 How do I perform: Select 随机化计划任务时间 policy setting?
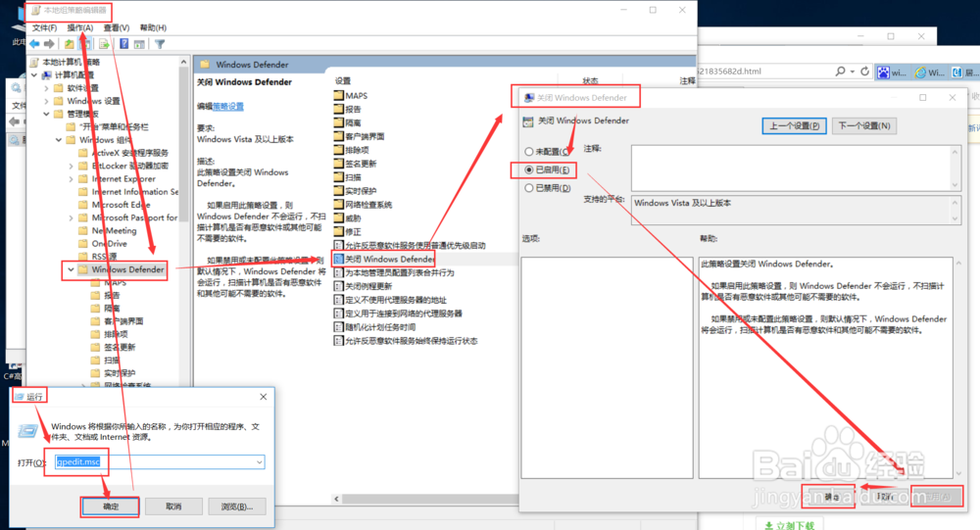375,327
